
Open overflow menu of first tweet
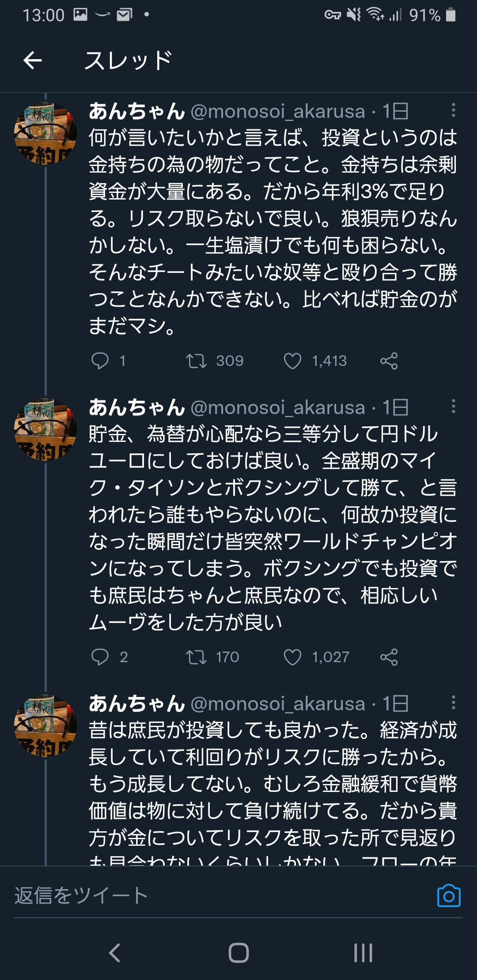[x=453, y=110]
